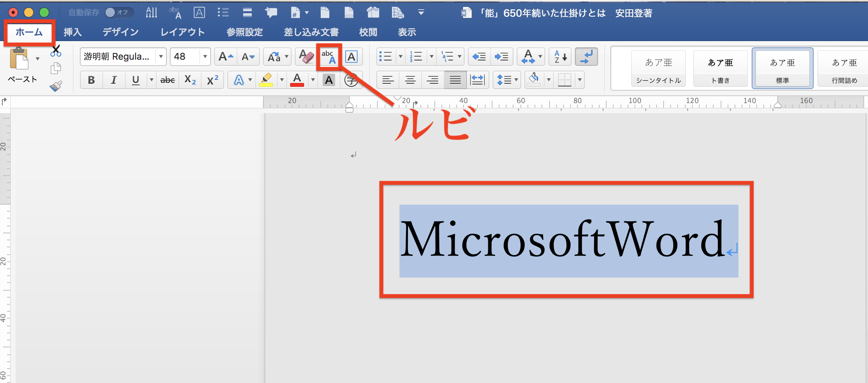Image resolution: width=868 pixels, height=383 pixels.
Task: Toggle display of paragraph marks
Action: point(586,57)
